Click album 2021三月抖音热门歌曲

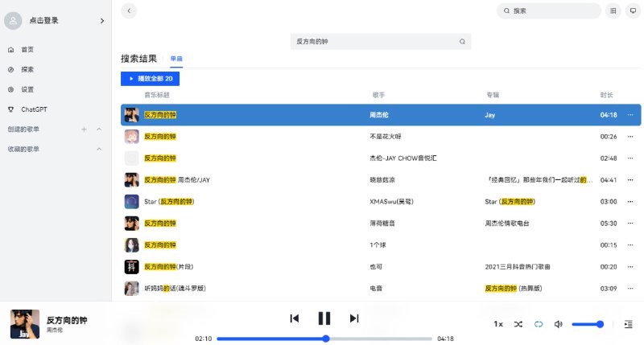click(517, 267)
